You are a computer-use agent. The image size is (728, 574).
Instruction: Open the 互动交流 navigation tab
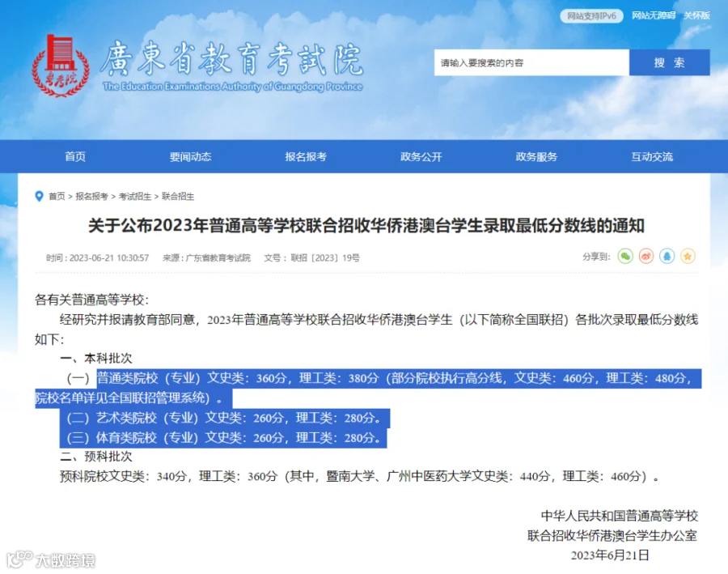point(652,156)
